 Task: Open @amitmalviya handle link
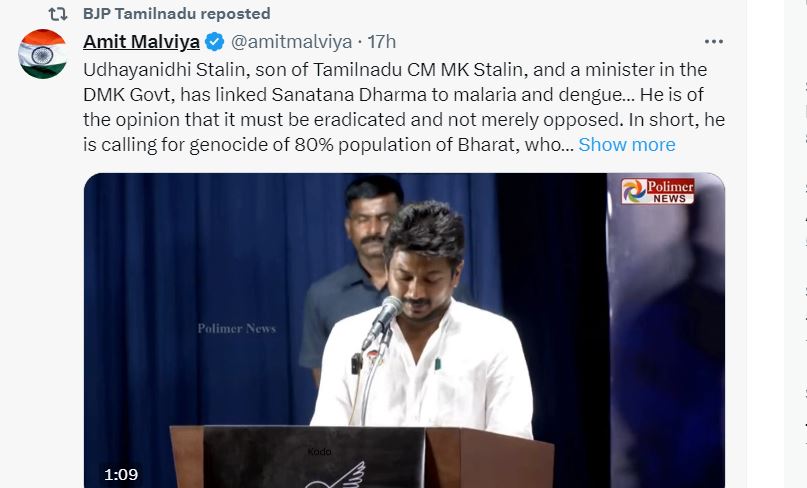pyautogui.click(x=291, y=42)
